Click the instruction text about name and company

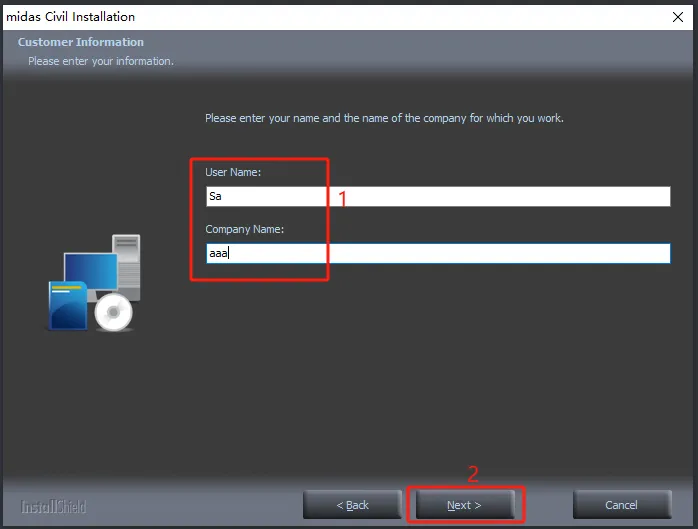point(384,118)
